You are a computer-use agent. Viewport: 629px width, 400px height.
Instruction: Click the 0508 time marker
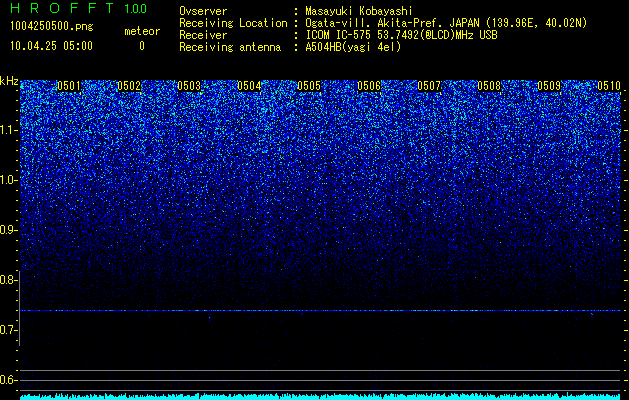[x=489, y=86]
